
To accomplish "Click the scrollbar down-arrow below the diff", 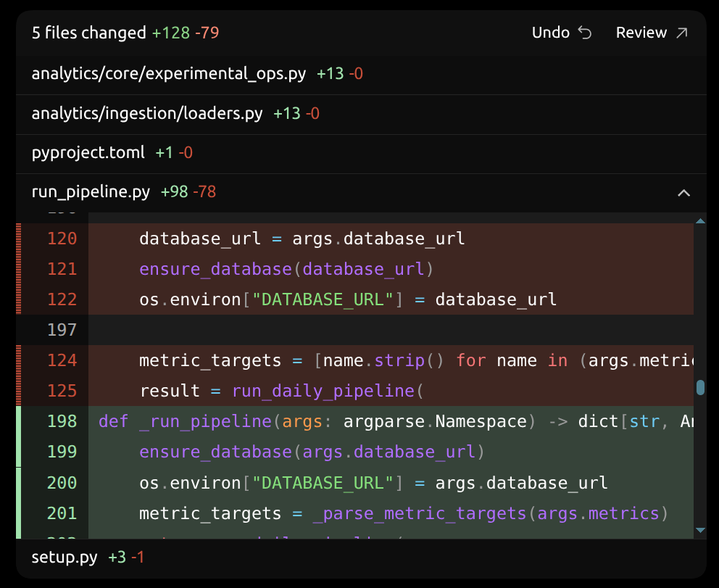I will tap(699, 530).
